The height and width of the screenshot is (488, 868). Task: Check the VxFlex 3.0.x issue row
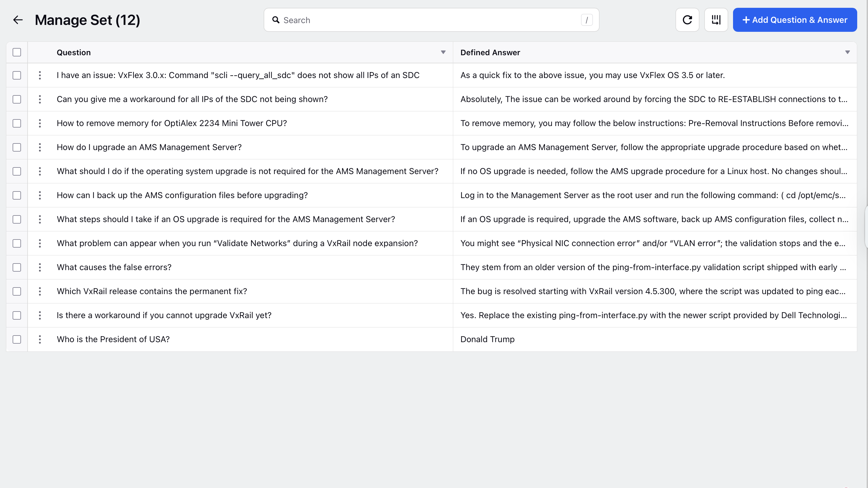(x=17, y=75)
